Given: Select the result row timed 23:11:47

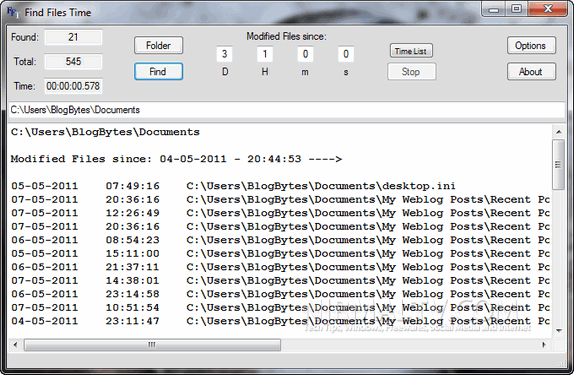Looking at the screenshot, I should pos(280,321).
